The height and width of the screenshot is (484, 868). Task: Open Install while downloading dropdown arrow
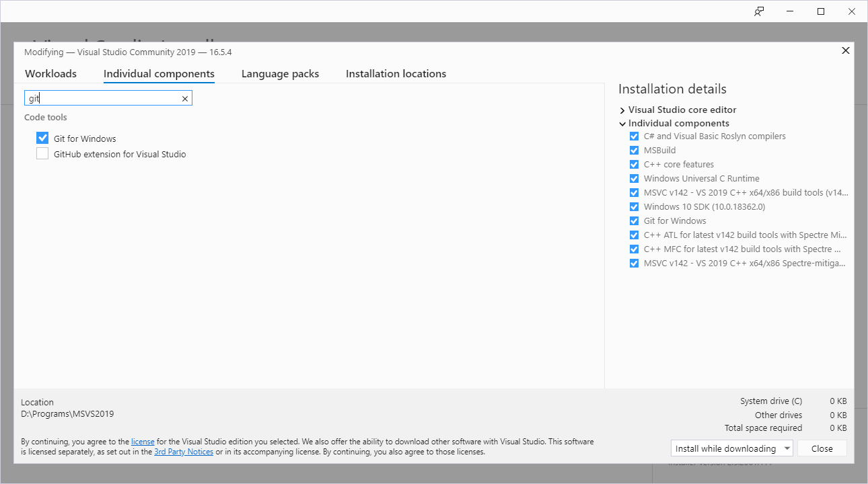pos(787,448)
